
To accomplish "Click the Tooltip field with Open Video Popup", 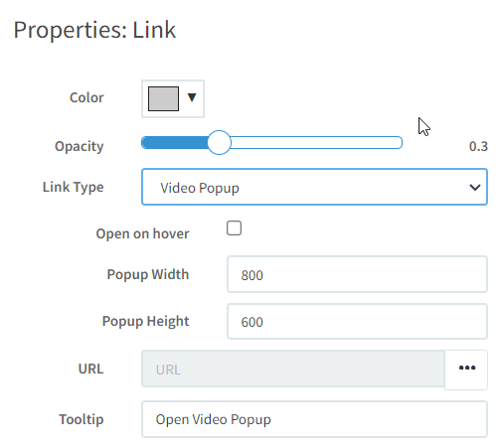I will 314,419.
